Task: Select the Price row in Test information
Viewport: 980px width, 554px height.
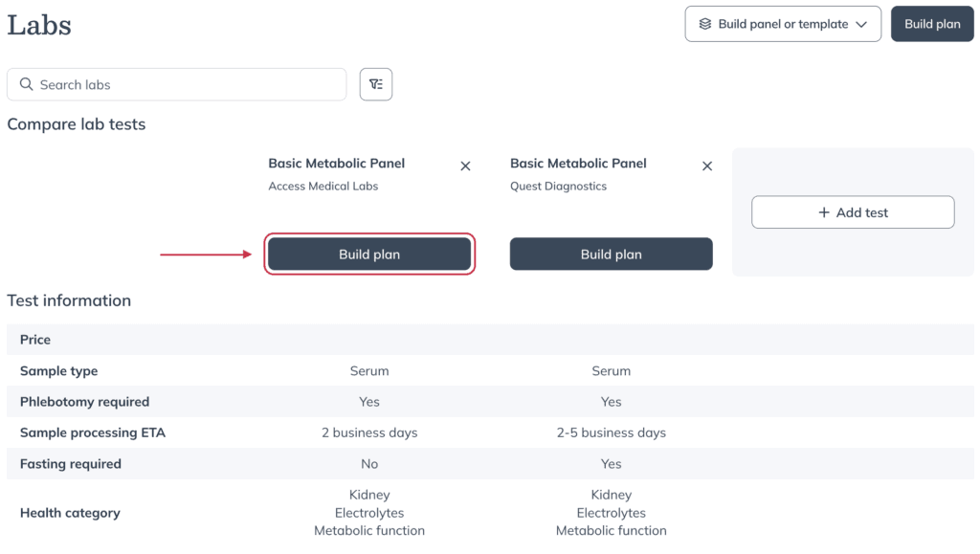Action: [x=490, y=340]
